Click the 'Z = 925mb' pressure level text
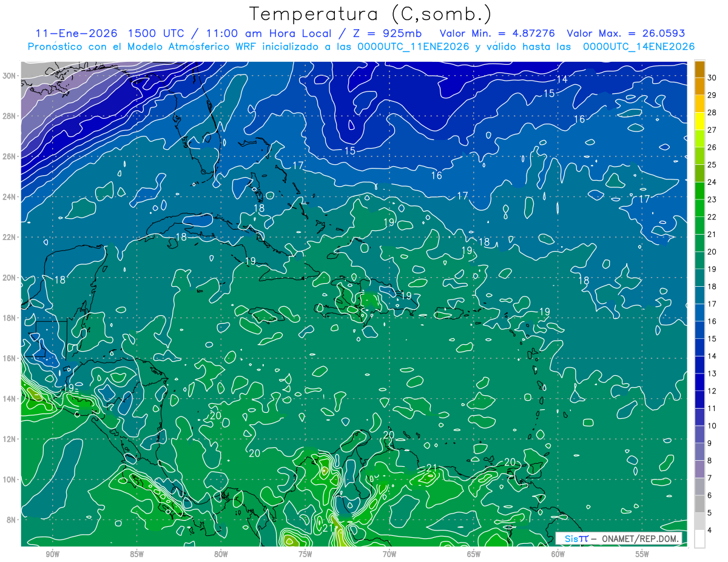The height and width of the screenshot is (562, 728). (x=387, y=33)
